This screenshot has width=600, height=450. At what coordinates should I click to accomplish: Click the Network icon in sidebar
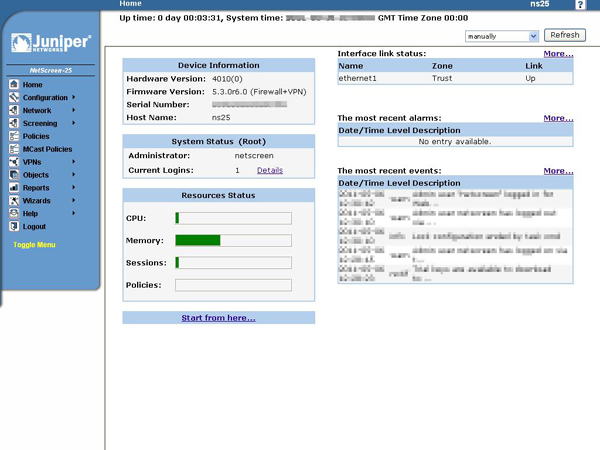click(14, 110)
